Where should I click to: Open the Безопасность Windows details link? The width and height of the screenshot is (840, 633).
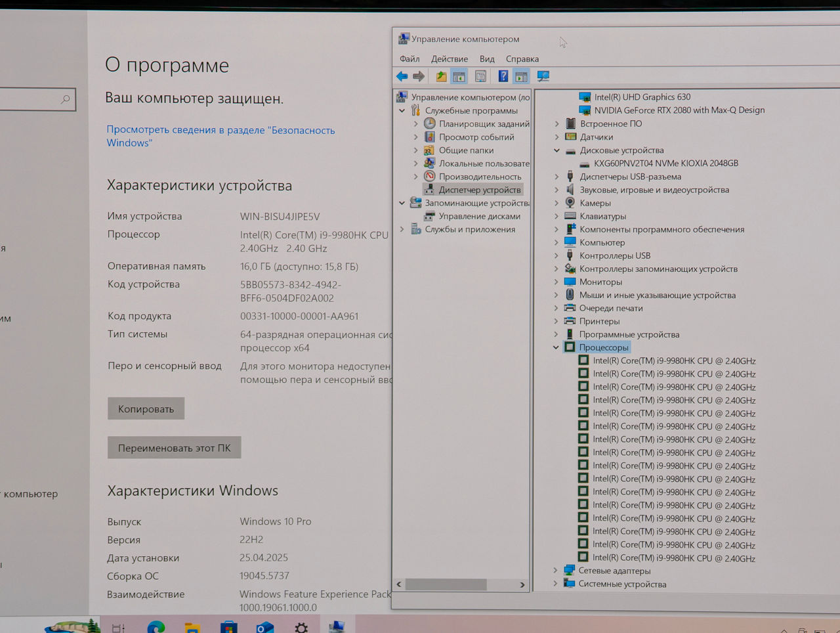click(220, 136)
